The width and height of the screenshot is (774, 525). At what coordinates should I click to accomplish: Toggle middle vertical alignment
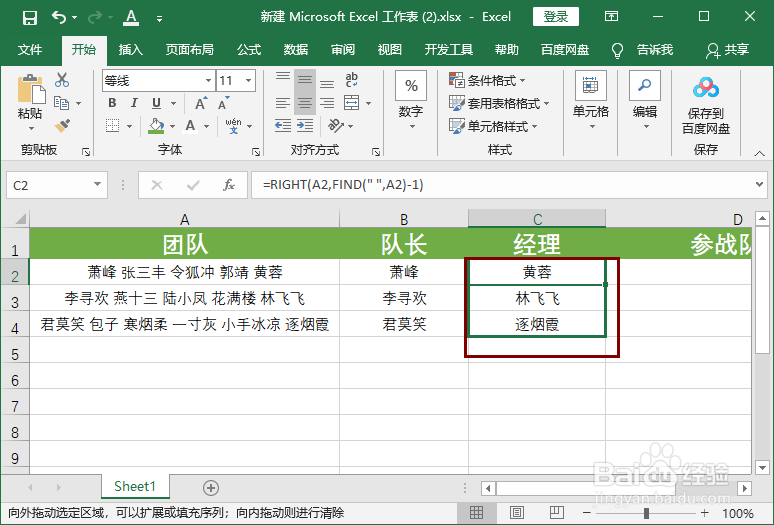point(305,80)
